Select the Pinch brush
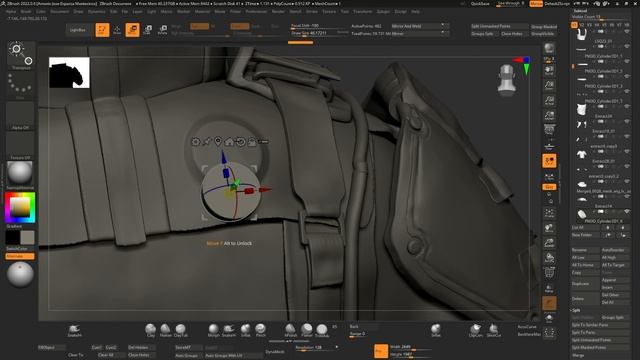 260,330
